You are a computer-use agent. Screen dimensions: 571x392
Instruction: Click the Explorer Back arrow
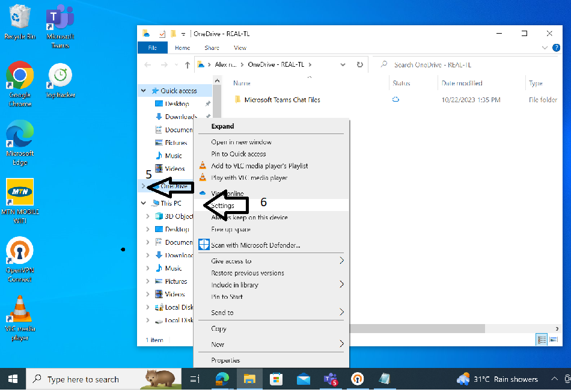click(x=147, y=65)
